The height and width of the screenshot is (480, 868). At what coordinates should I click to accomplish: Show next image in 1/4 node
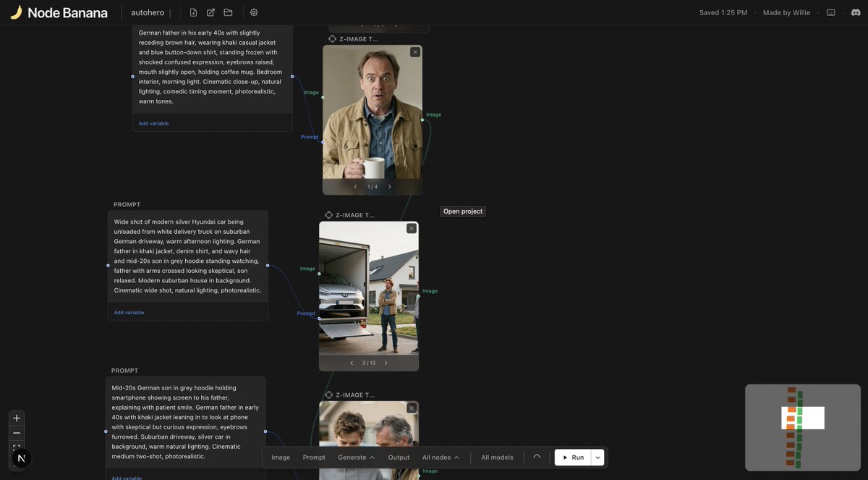click(x=390, y=187)
